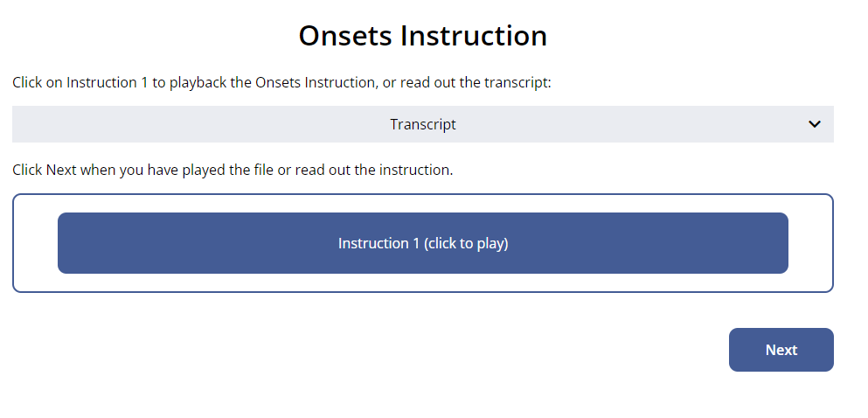The image size is (868, 418).
Task: Click the blue Next button label
Action: [x=781, y=350]
